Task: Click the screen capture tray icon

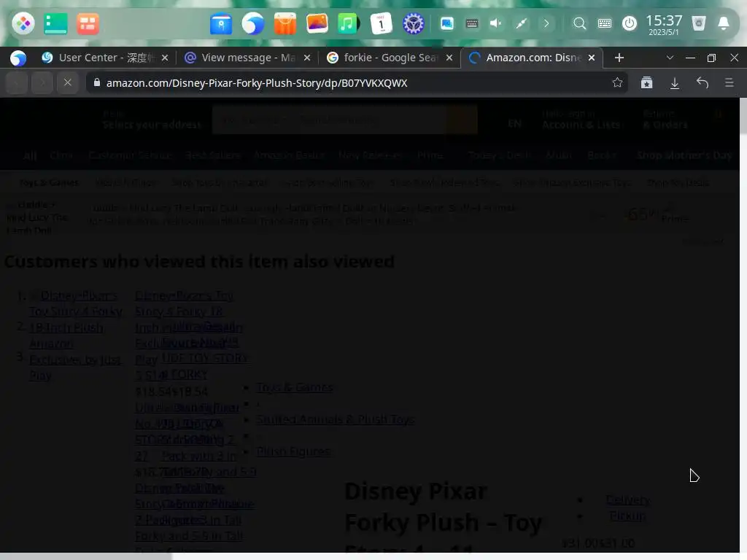Action: coord(447,23)
